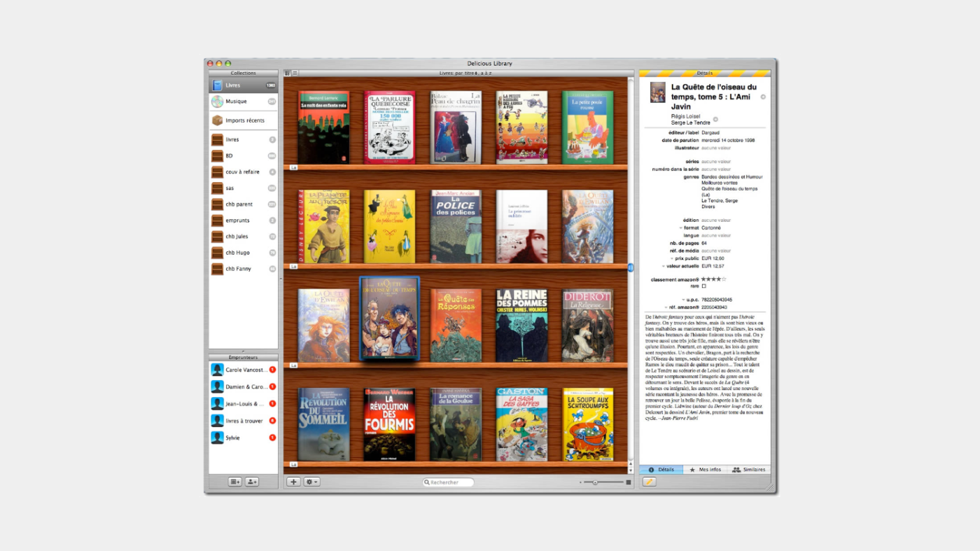Expand the valeur actuelle disclosure arrow

coord(664,266)
